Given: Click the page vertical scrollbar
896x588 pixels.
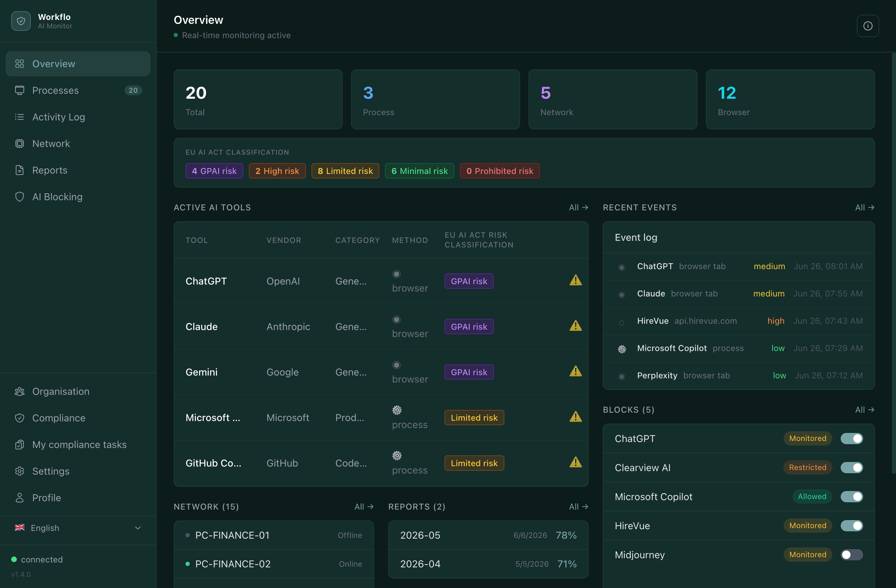Looking at the screenshot, I should point(893,264).
